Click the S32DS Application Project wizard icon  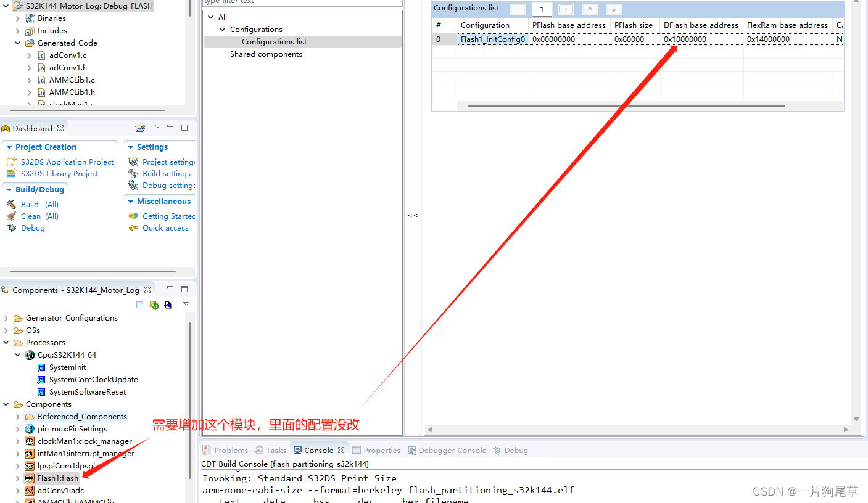(11, 162)
